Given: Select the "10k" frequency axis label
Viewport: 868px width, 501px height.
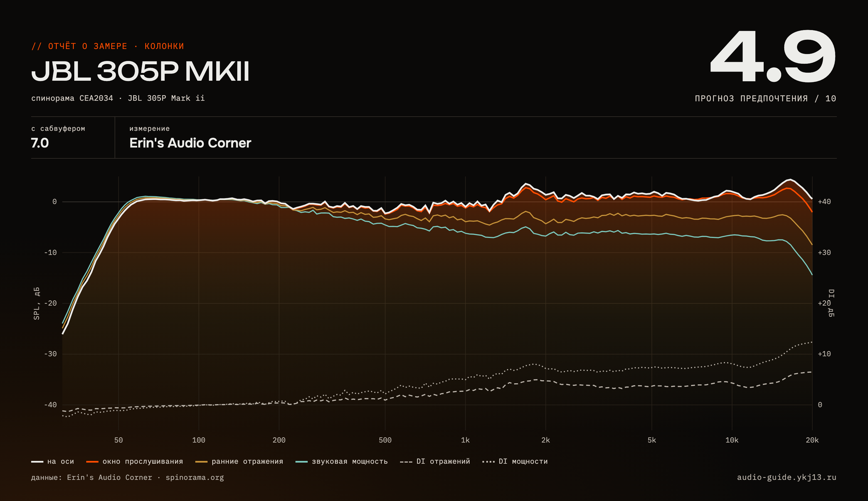Looking at the screenshot, I should 732,440.
